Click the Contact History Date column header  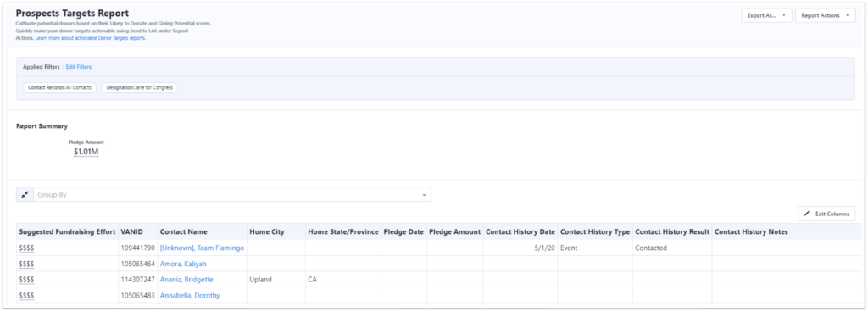click(x=520, y=231)
